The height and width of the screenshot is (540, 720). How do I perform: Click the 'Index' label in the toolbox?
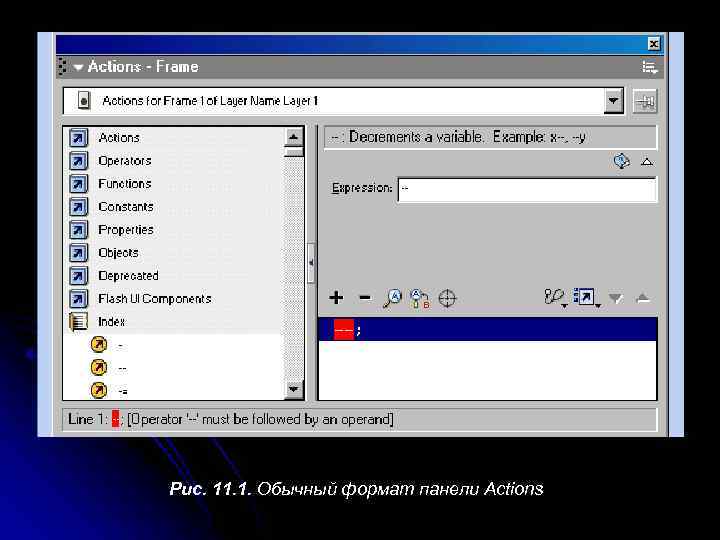[x=112, y=321]
